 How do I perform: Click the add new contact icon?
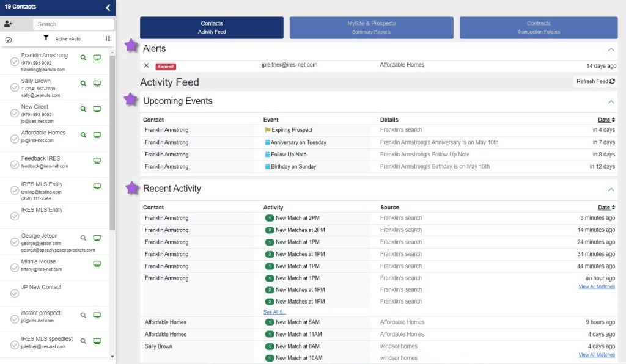click(8, 24)
